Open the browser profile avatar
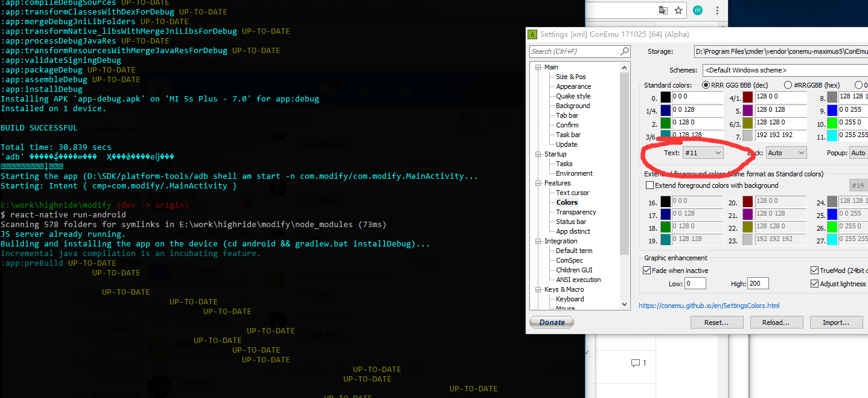The image size is (868, 398). pyautogui.click(x=698, y=10)
